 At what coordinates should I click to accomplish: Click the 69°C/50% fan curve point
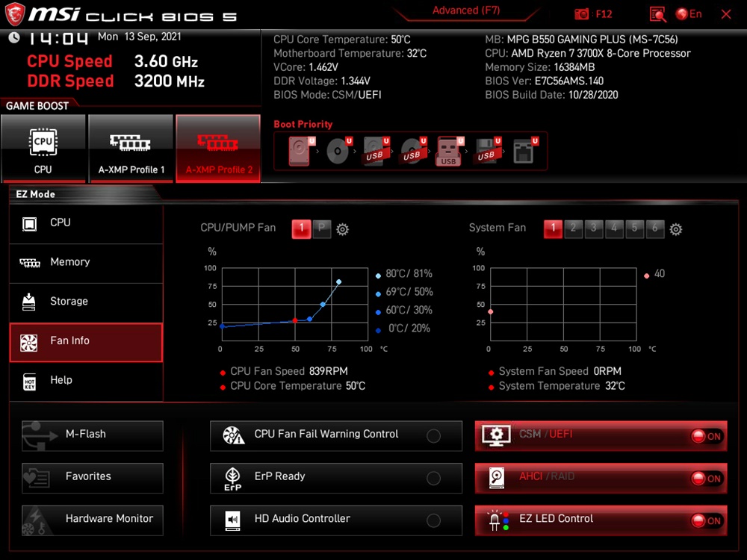(323, 305)
